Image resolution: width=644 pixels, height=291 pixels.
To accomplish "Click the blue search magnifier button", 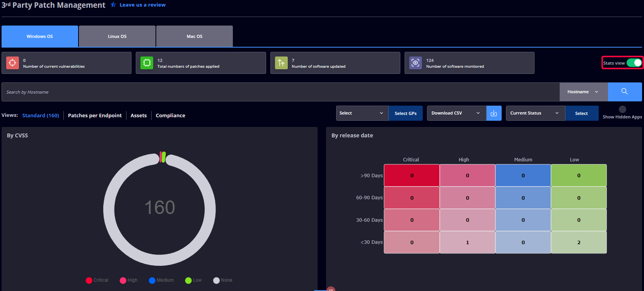I will (625, 92).
